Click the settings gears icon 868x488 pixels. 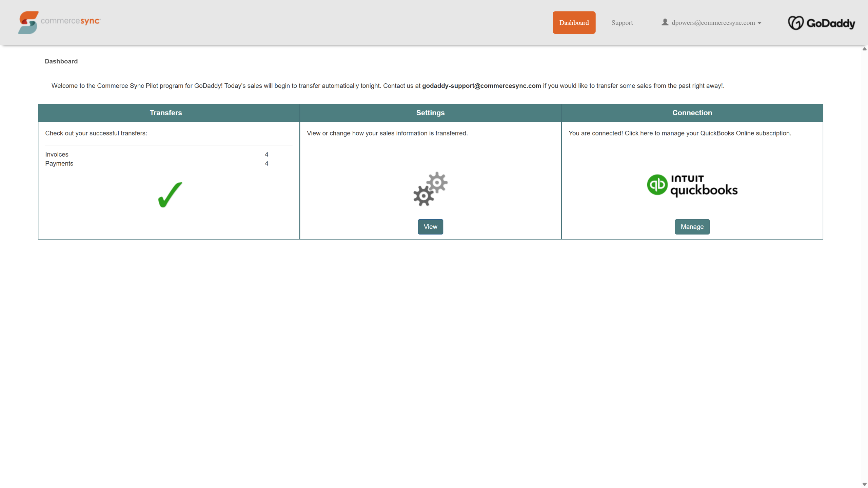[430, 189]
